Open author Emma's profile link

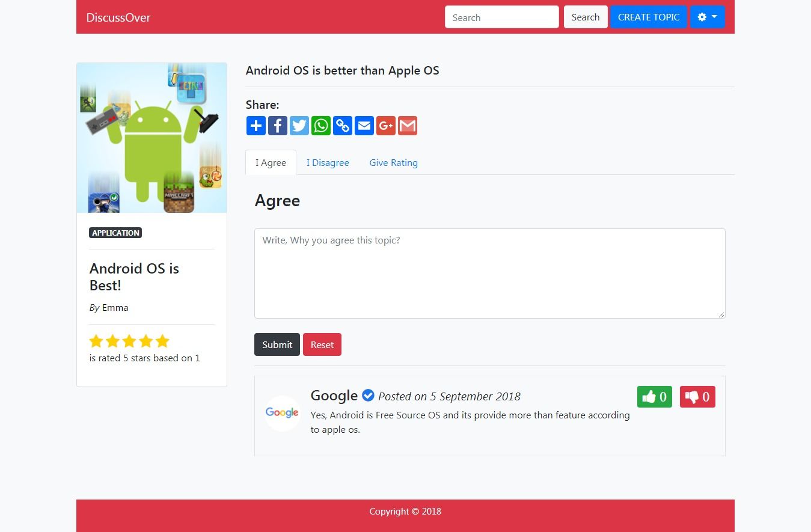(x=115, y=307)
